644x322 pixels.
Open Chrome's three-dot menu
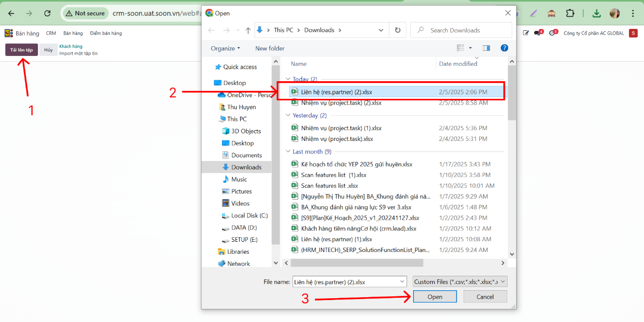point(633,14)
